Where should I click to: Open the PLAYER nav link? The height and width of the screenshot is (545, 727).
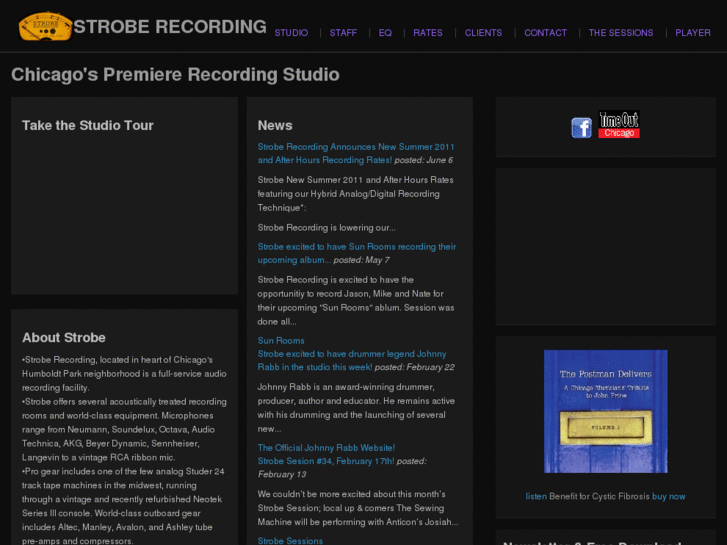tap(693, 33)
